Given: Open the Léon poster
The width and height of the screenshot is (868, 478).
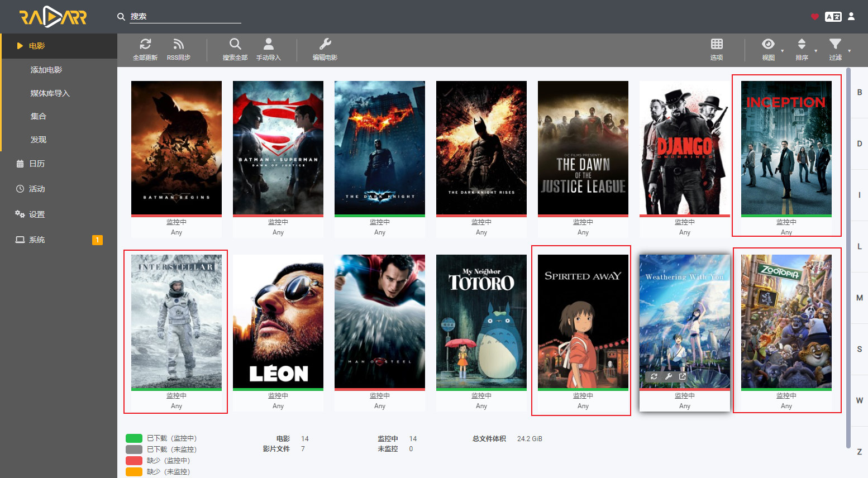Looking at the screenshot, I should [x=278, y=322].
